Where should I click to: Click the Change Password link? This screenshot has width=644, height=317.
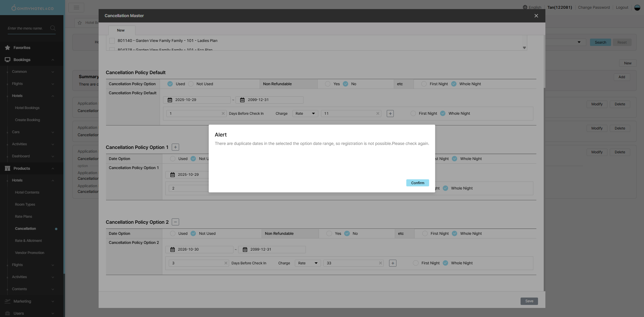click(594, 7)
